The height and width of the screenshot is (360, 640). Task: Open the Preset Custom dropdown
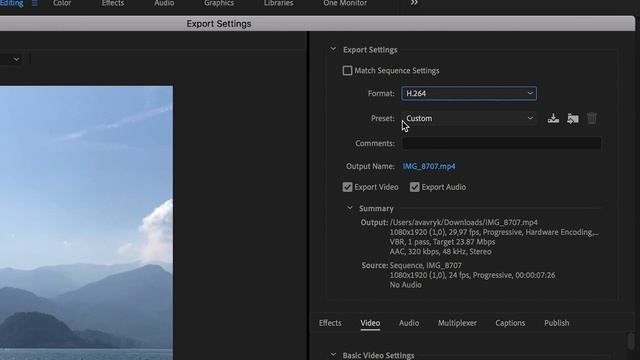click(x=469, y=118)
